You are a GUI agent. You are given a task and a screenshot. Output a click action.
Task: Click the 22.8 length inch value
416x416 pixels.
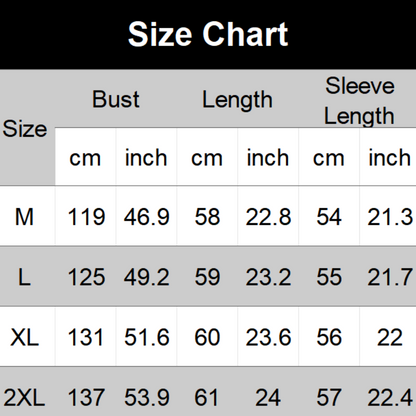[x=268, y=217]
